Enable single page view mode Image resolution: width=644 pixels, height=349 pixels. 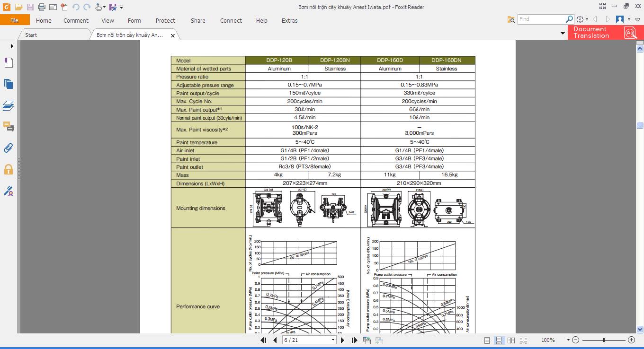pos(486,340)
